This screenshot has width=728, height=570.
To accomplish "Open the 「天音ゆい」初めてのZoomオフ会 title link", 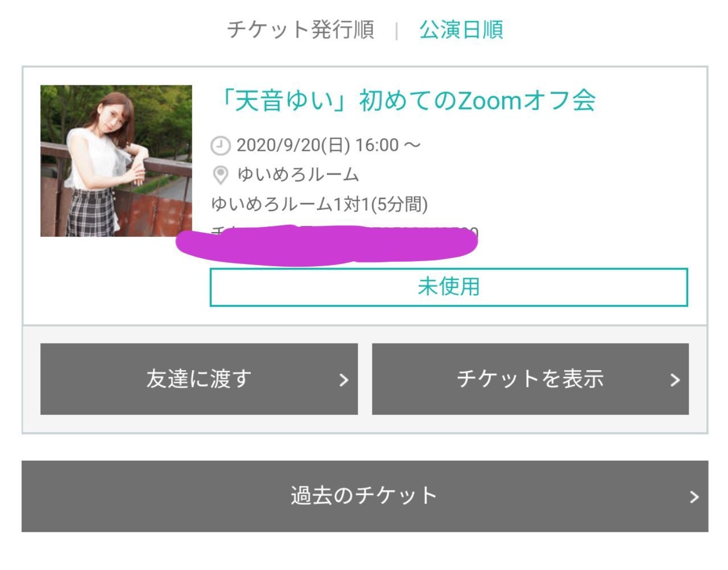I will point(407,101).
